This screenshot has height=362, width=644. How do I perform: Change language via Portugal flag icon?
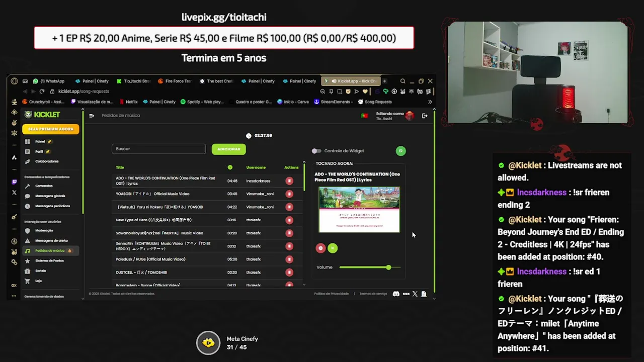pos(364,116)
